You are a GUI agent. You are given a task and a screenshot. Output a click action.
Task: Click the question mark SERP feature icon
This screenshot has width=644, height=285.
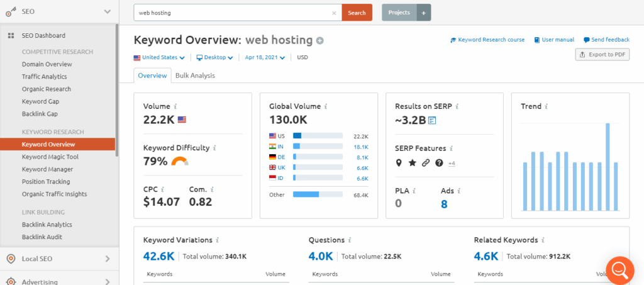click(x=439, y=163)
